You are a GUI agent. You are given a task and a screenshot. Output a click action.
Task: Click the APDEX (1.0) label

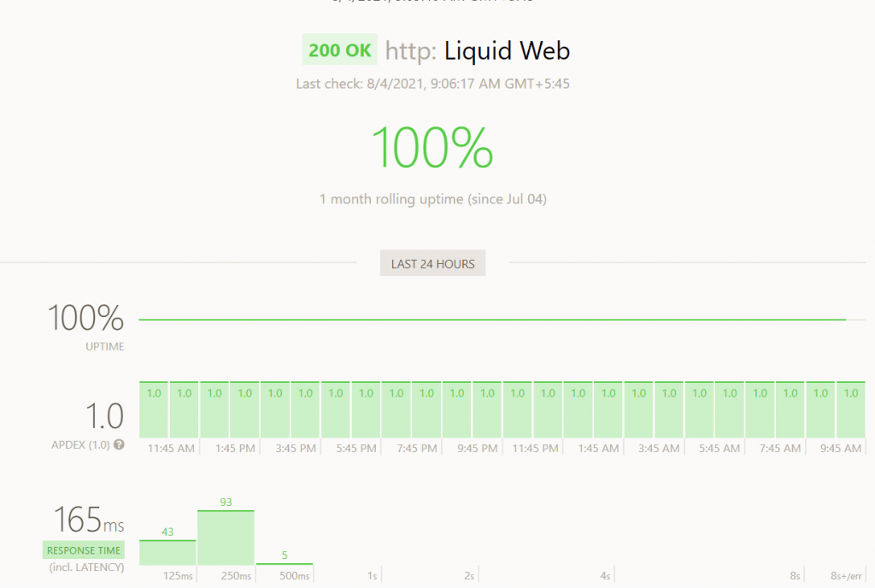[x=80, y=445]
